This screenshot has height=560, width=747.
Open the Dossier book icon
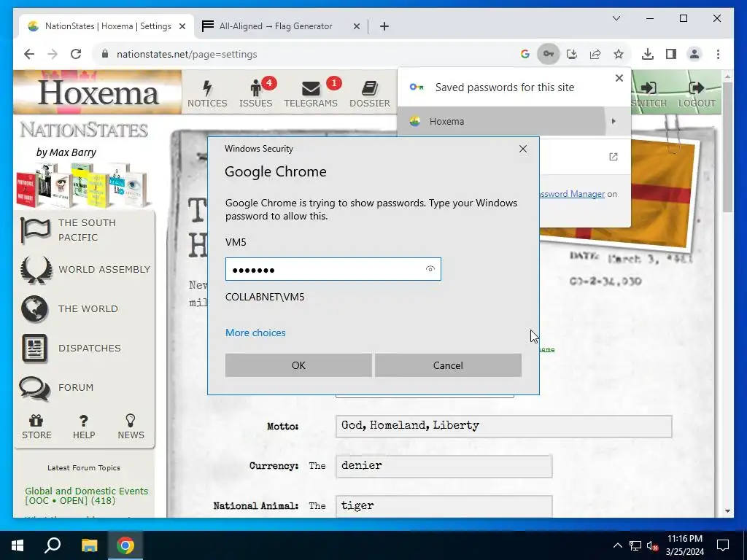[370, 93]
